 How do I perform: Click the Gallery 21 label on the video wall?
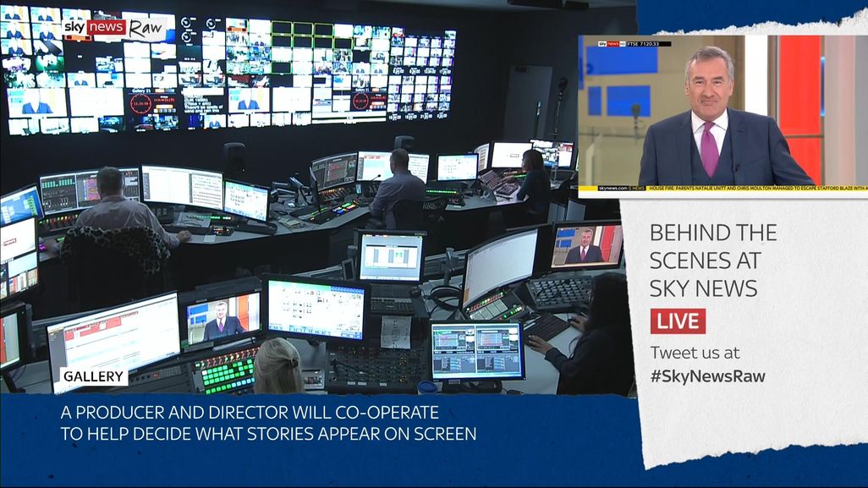pyautogui.click(x=143, y=90)
